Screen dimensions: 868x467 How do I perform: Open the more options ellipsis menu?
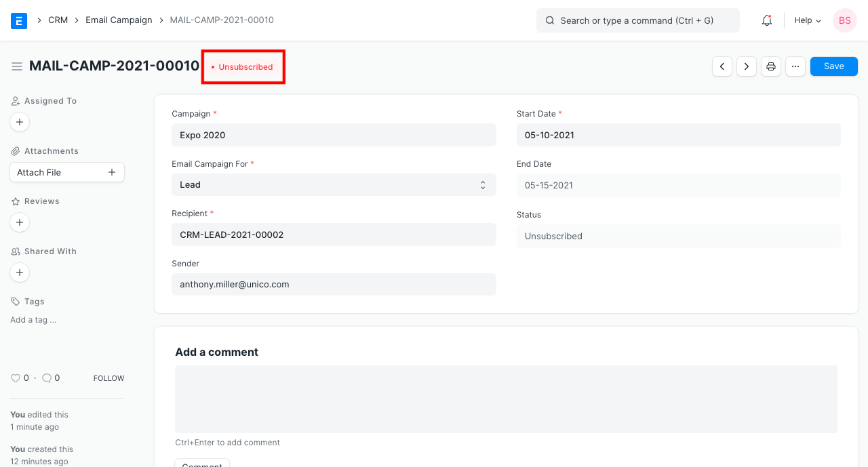(795, 66)
